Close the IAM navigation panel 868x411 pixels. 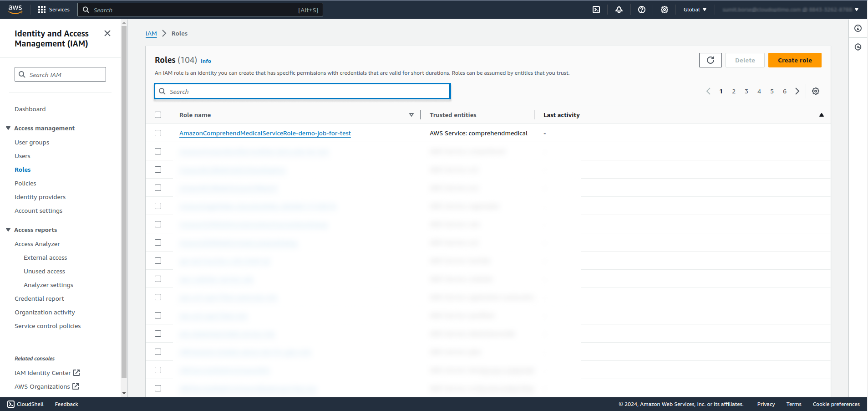[107, 33]
